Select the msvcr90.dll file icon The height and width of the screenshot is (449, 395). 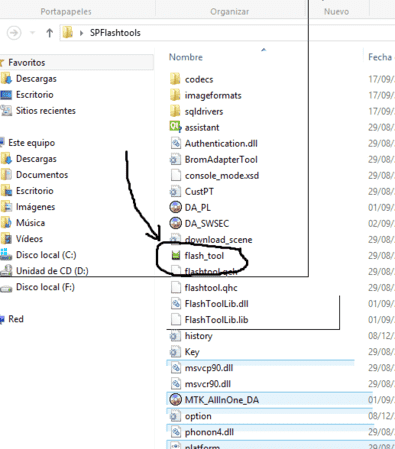[x=175, y=384]
